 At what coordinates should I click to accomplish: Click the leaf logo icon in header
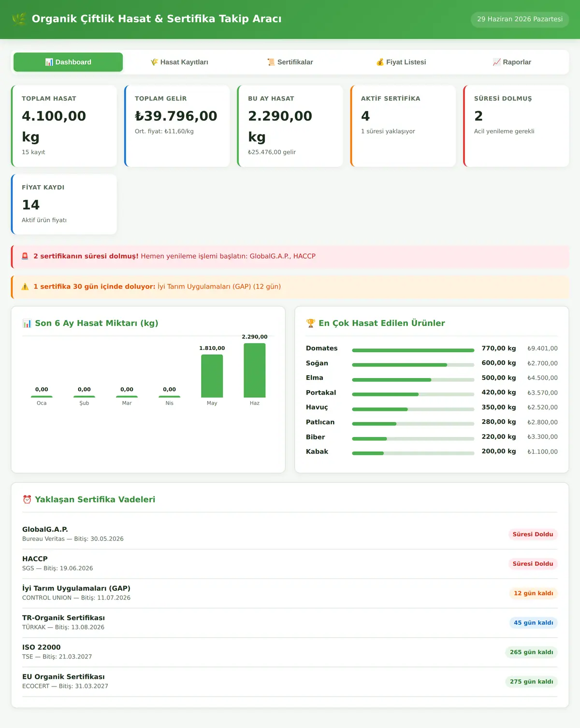(19, 19)
